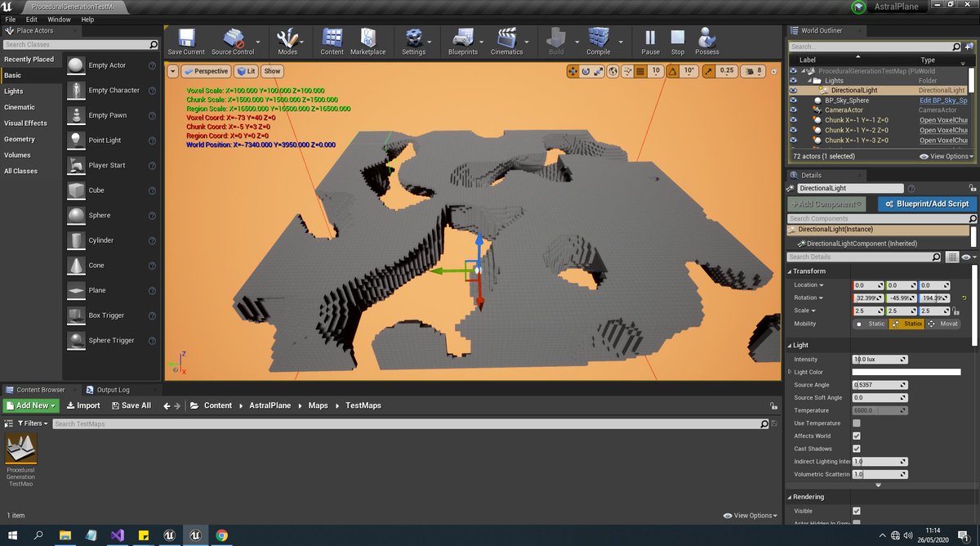The width and height of the screenshot is (980, 546).
Task: Click the Light Color white swatch
Action: (x=906, y=372)
